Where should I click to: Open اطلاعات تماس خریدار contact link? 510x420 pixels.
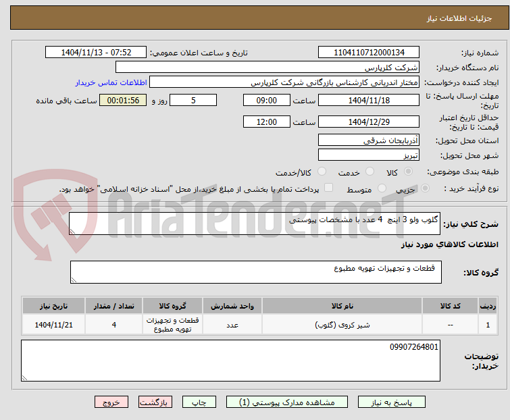pos(111,82)
